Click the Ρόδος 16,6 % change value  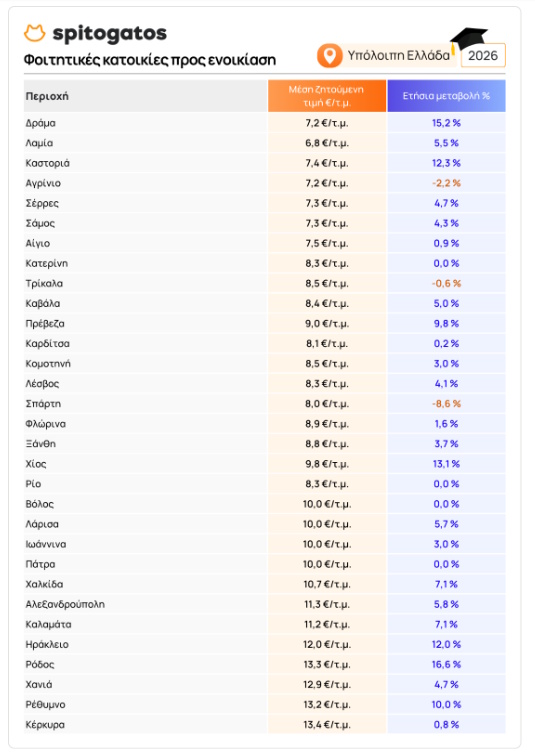(x=446, y=664)
